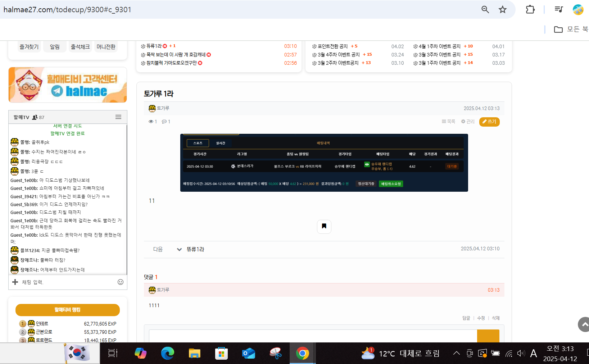Open the 출석체크 tab
Screen dimensions: 589x364
pyautogui.click(x=80, y=47)
